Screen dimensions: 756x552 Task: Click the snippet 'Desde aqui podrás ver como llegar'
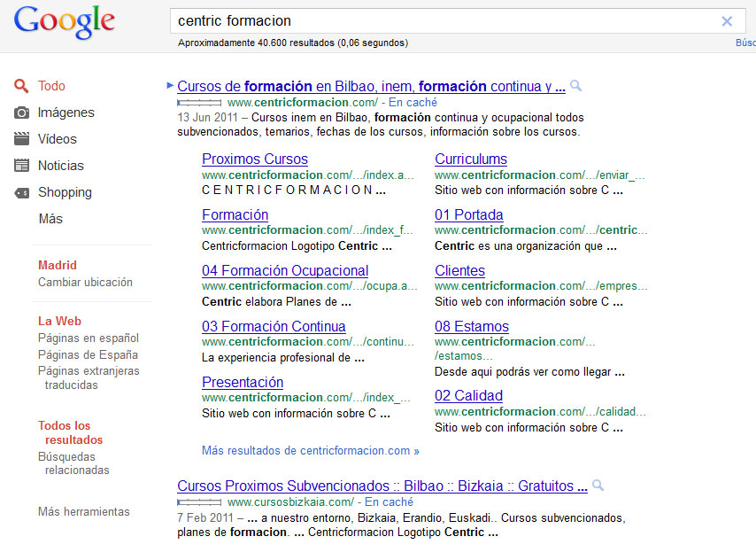click(x=529, y=372)
